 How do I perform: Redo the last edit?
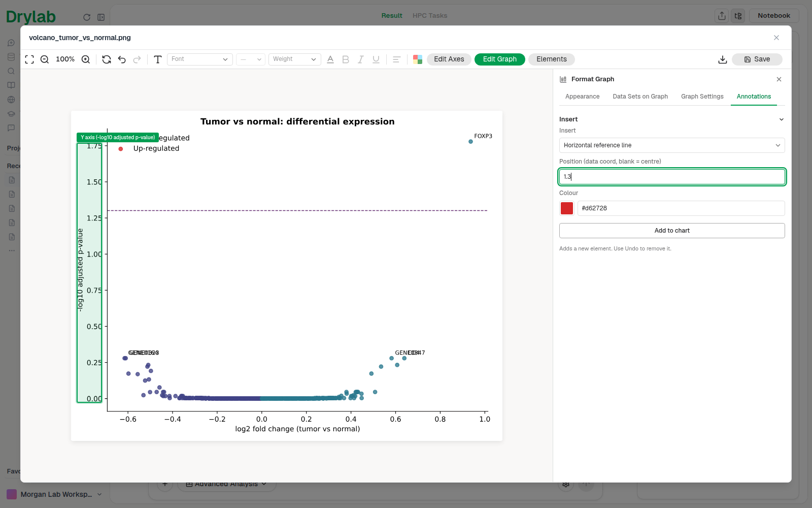click(x=137, y=59)
